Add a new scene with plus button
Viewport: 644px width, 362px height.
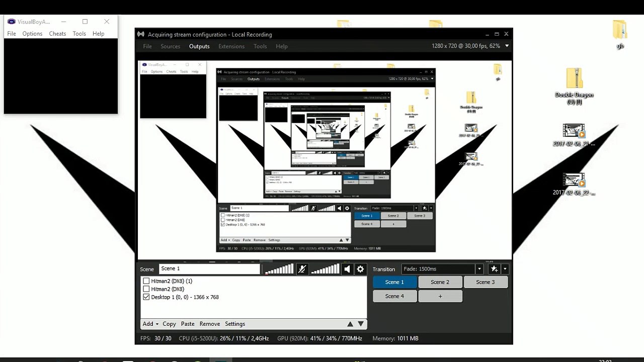(x=440, y=296)
